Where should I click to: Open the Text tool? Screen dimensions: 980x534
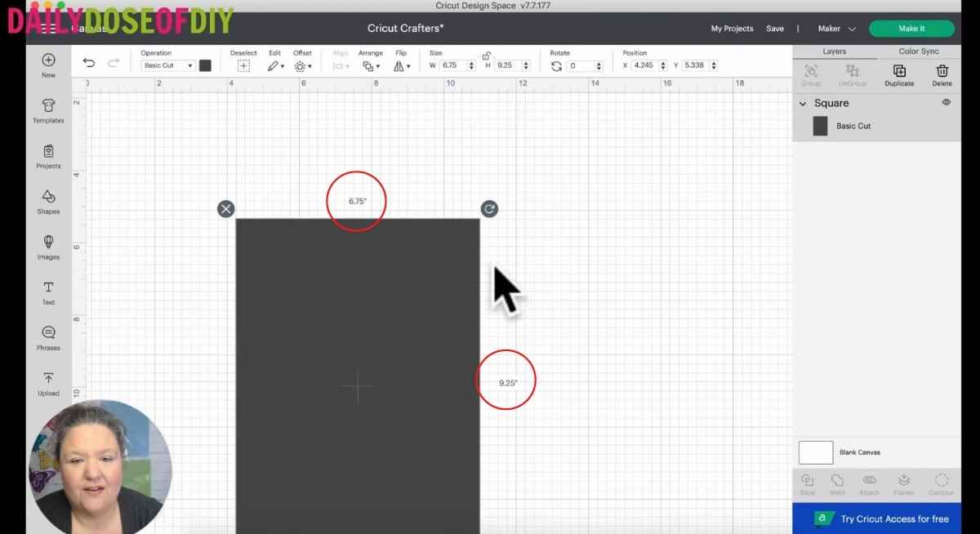[x=48, y=292]
